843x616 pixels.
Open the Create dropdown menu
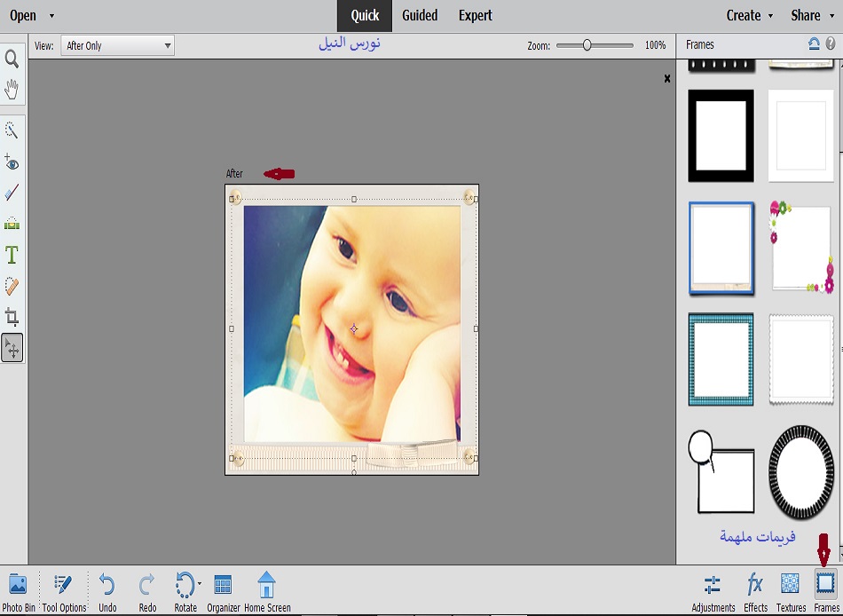click(x=750, y=15)
